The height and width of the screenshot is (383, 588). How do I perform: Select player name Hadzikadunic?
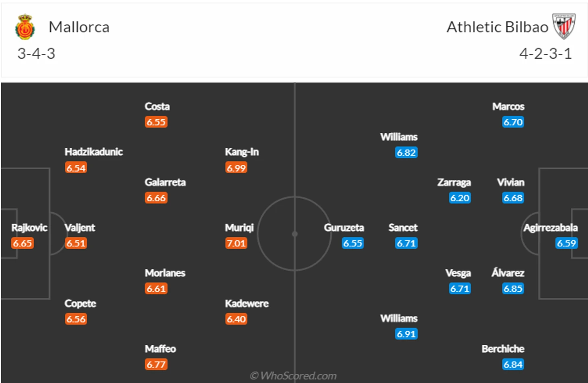[x=93, y=152]
